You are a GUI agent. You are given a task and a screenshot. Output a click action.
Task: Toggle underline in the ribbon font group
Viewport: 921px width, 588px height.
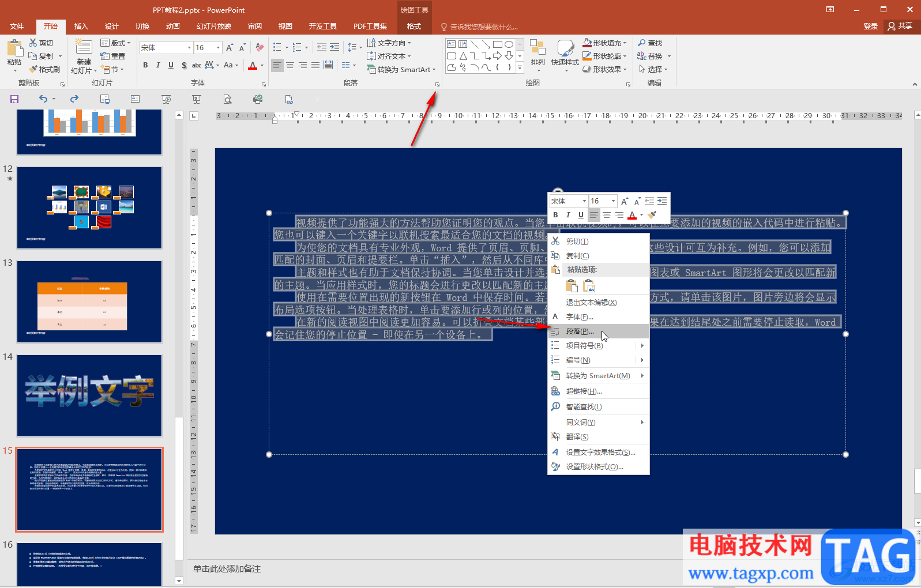171,65
